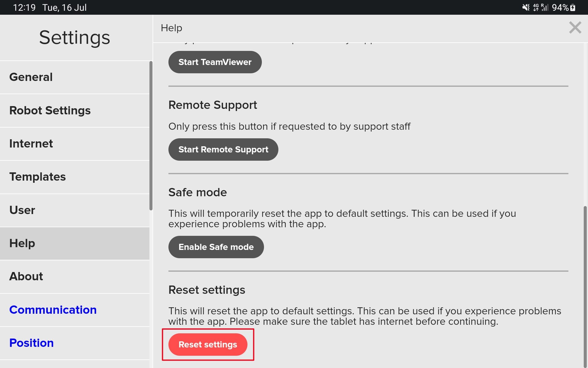This screenshot has width=588, height=368.
Task: Click the Safe mode heading
Action: 198,193
